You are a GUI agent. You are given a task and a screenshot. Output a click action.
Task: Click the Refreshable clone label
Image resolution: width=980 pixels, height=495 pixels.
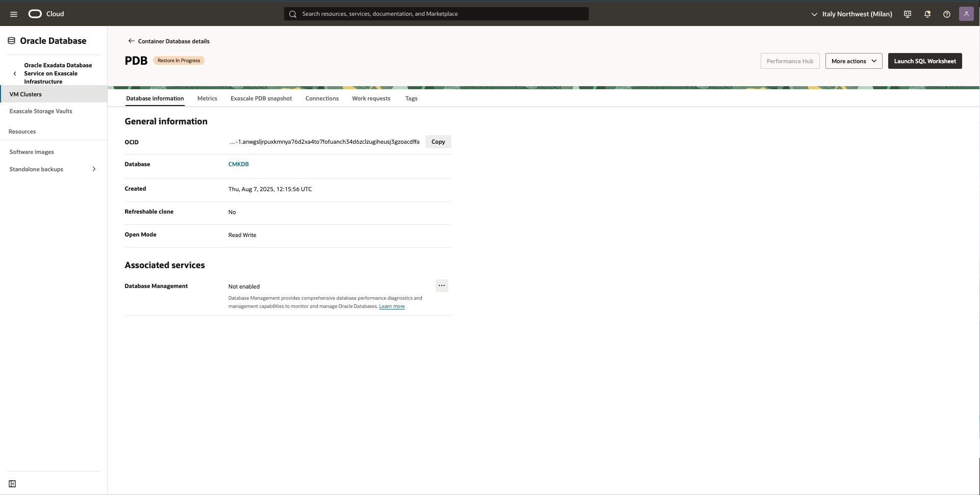click(149, 212)
